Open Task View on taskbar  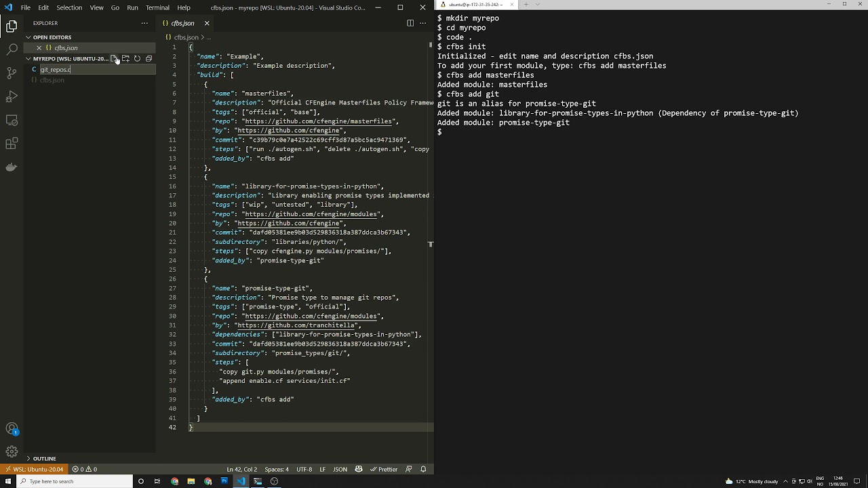pyautogui.click(x=157, y=481)
